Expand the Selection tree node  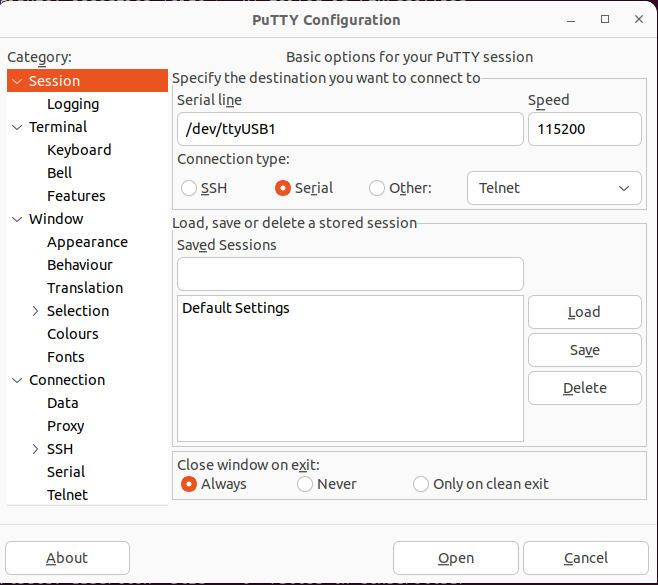(36, 311)
